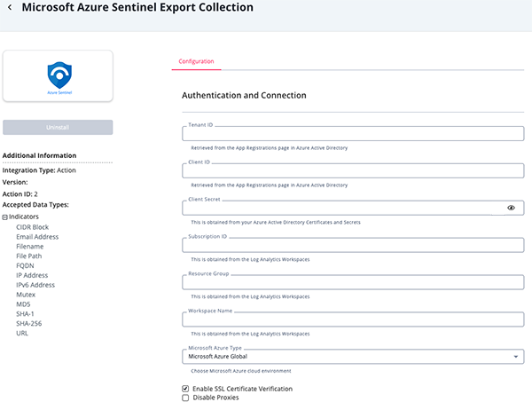Switch to the Configuration tab
Screen dimensions: 532x402
pyautogui.click(x=196, y=61)
